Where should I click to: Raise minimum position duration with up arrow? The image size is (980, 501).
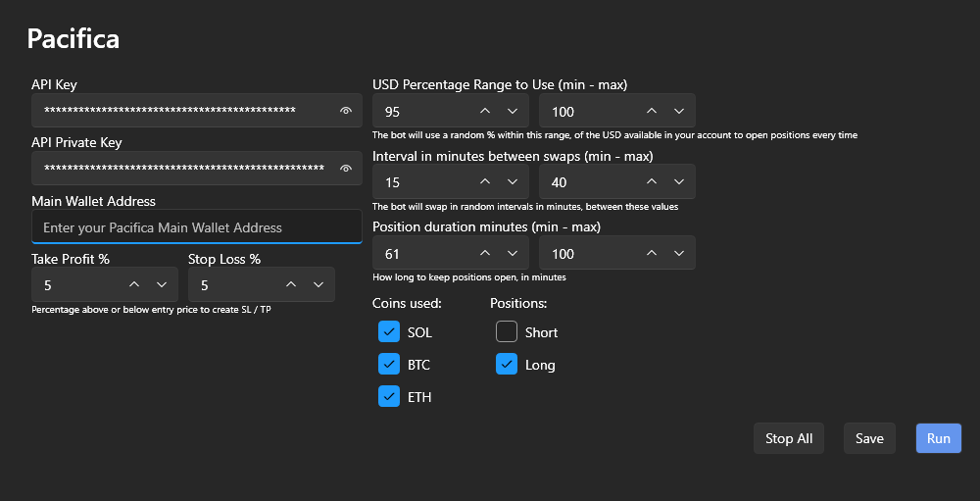click(x=485, y=254)
